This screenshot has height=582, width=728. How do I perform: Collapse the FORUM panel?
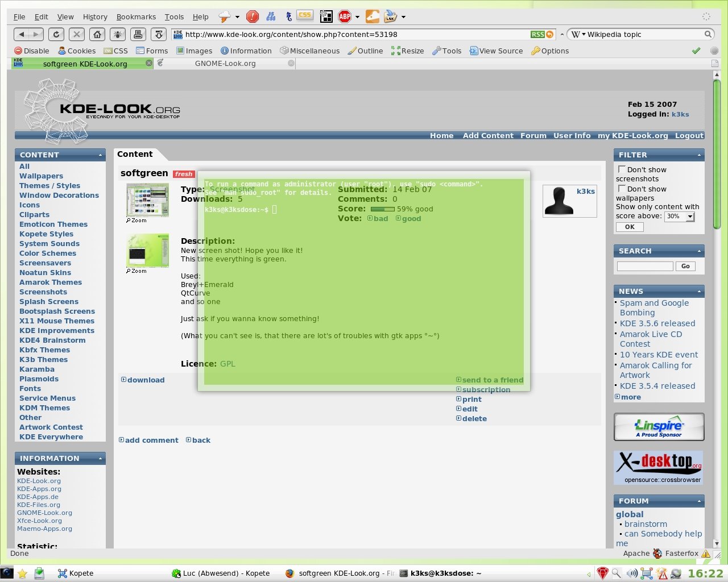699,501
